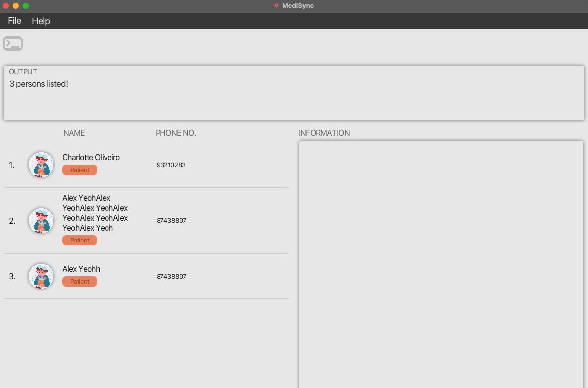Select the repeated Alex YeohAlex name entry
The width and height of the screenshot is (588, 388).
point(95,213)
